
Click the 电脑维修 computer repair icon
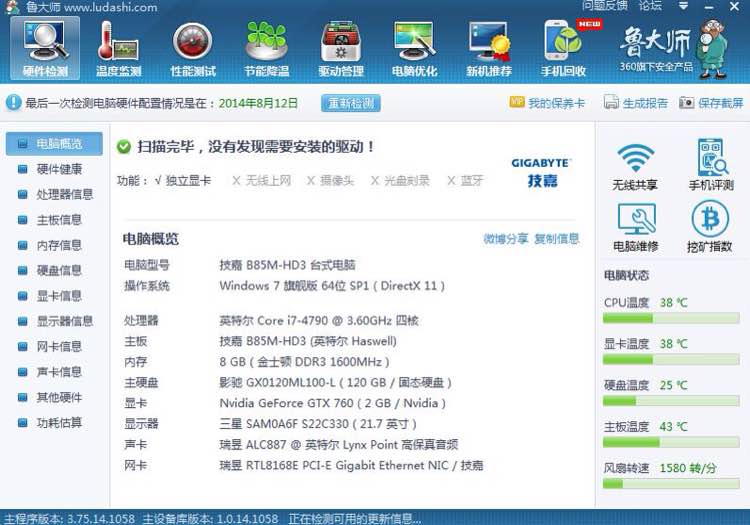636,227
